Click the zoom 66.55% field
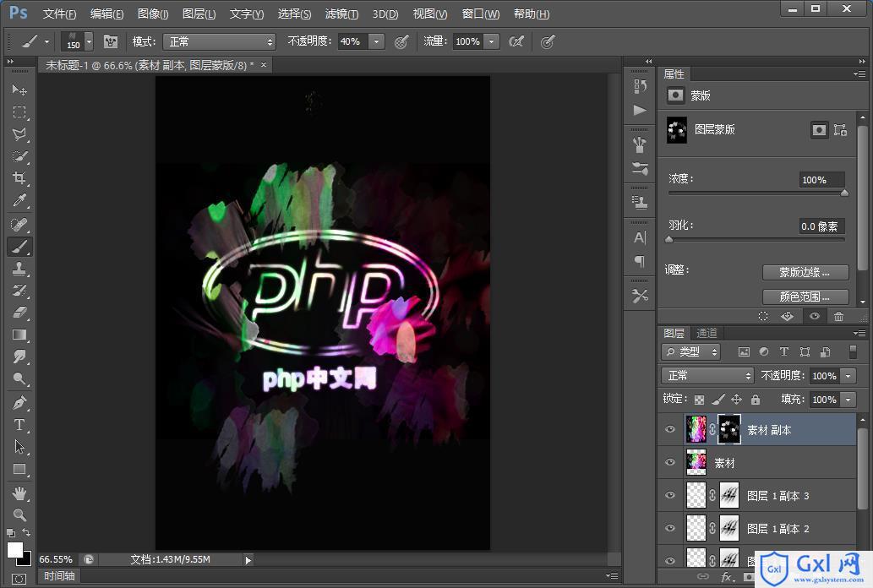The height and width of the screenshot is (588, 873). (x=57, y=559)
